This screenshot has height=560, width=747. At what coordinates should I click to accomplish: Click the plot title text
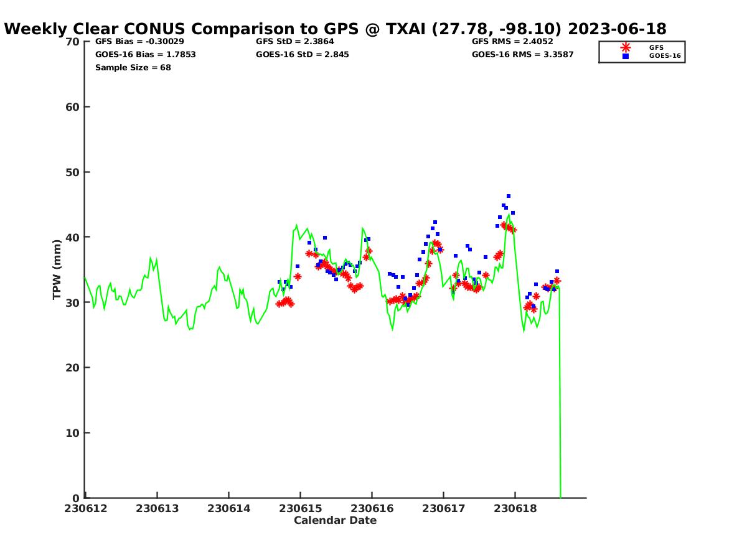pos(335,29)
